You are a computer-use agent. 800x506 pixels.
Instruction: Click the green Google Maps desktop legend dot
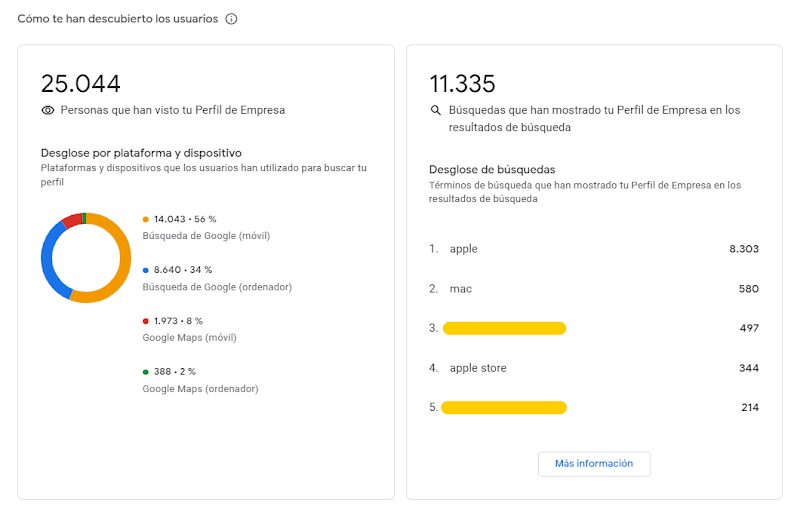coord(146,372)
